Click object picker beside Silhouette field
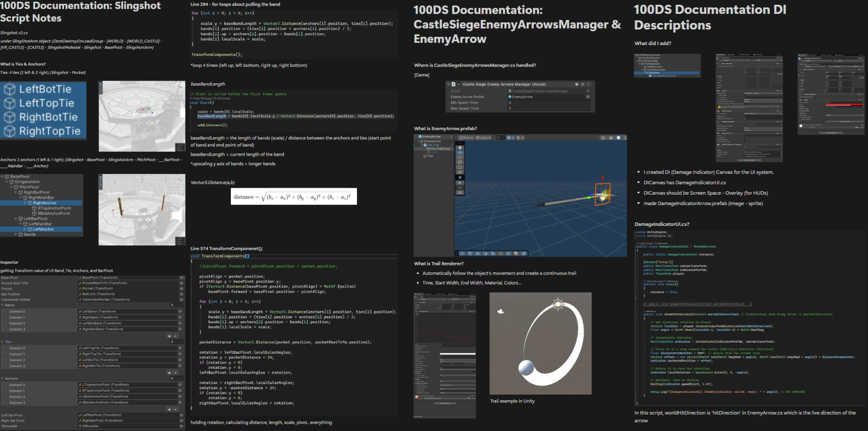Viewport: 868px width, 431px height. pos(181,426)
